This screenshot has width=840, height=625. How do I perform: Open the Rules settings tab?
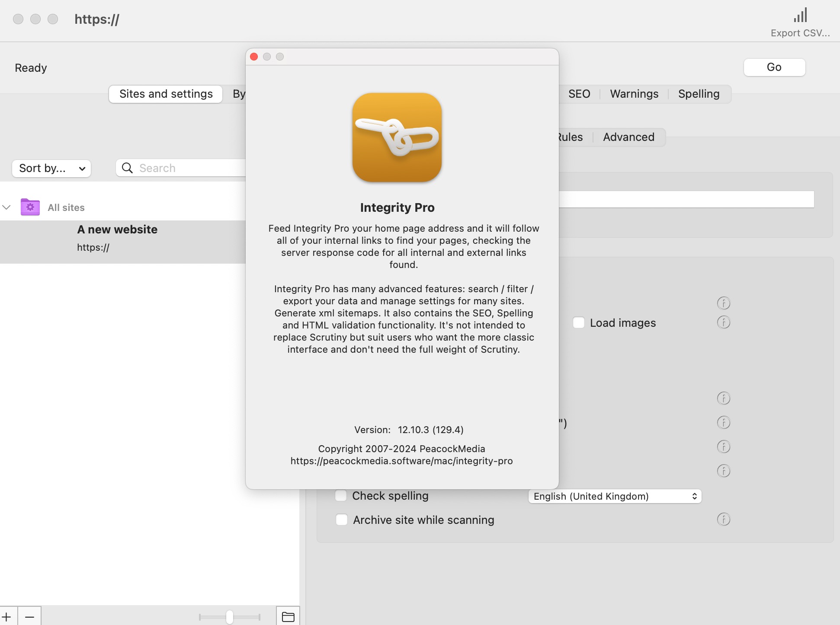pyautogui.click(x=571, y=137)
